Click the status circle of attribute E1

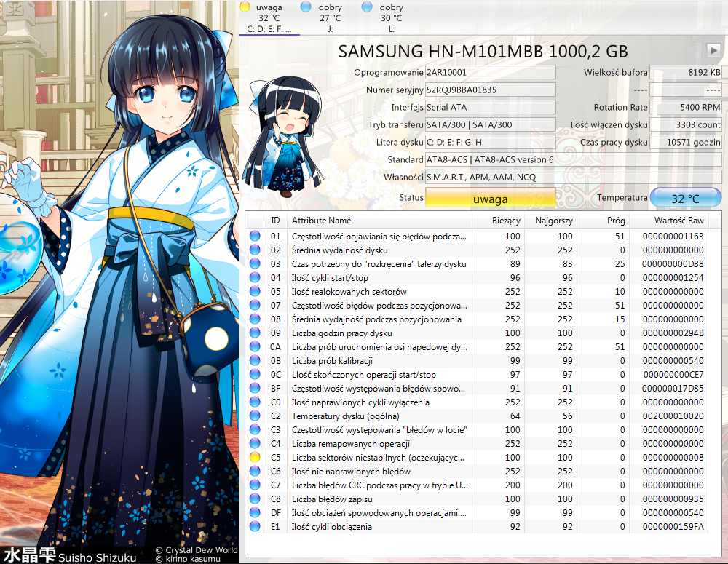255,526
